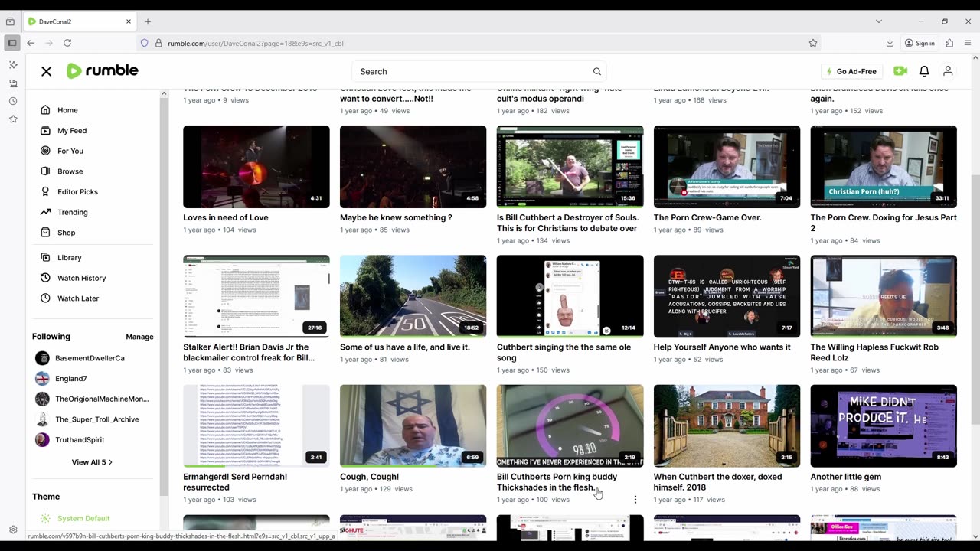Click the page vertical scrollbar
980x551 pixels.
(x=975, y=298)
